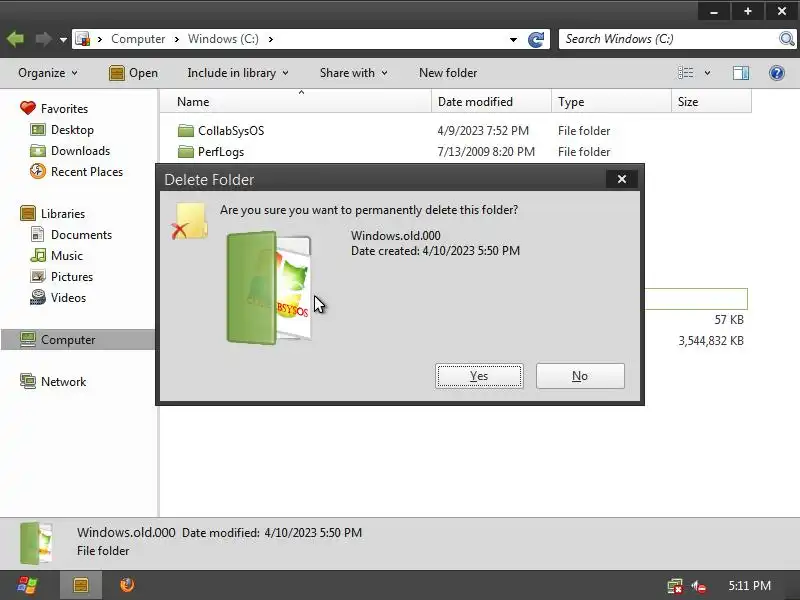Select the PerfLogs folder
Screen dimensions: 800x600
pos(221,152)
